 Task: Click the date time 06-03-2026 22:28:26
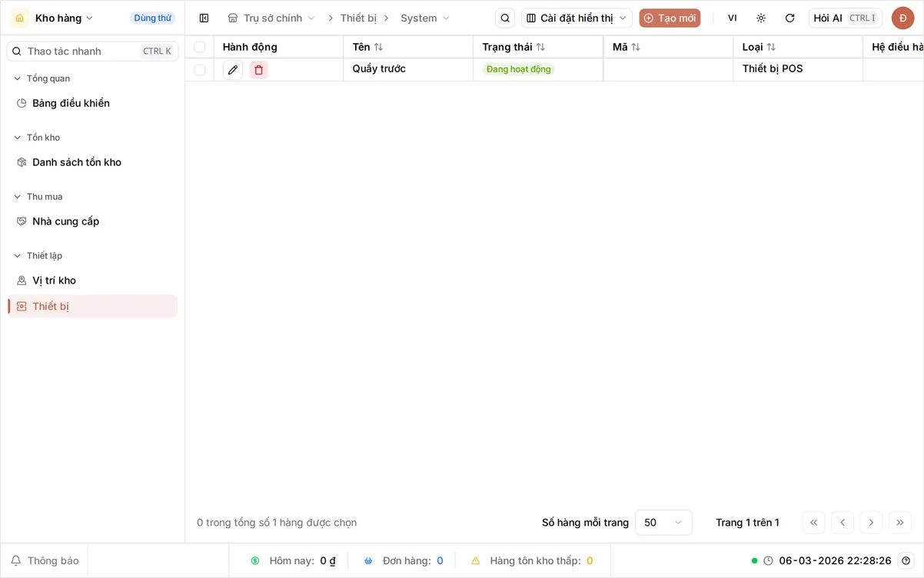[835, 560]
